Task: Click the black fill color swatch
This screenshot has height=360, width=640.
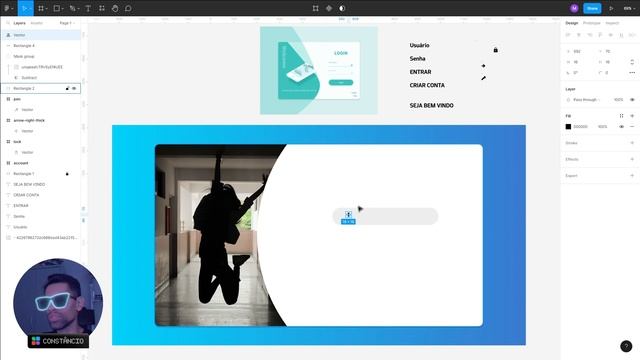Action: [568, 127]
